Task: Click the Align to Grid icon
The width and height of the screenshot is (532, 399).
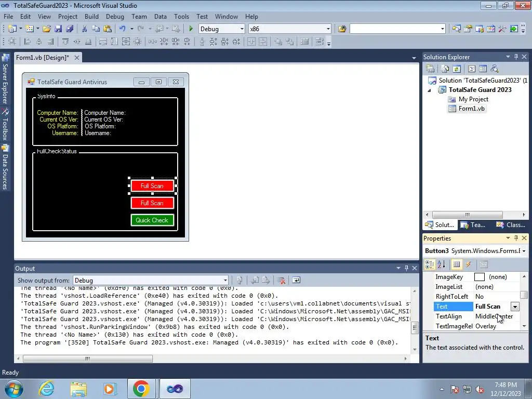Action: tap(12, 42)
